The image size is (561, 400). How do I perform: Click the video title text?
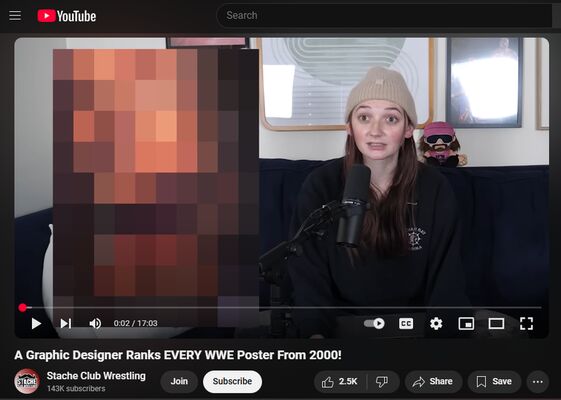[x=178, y=355]
